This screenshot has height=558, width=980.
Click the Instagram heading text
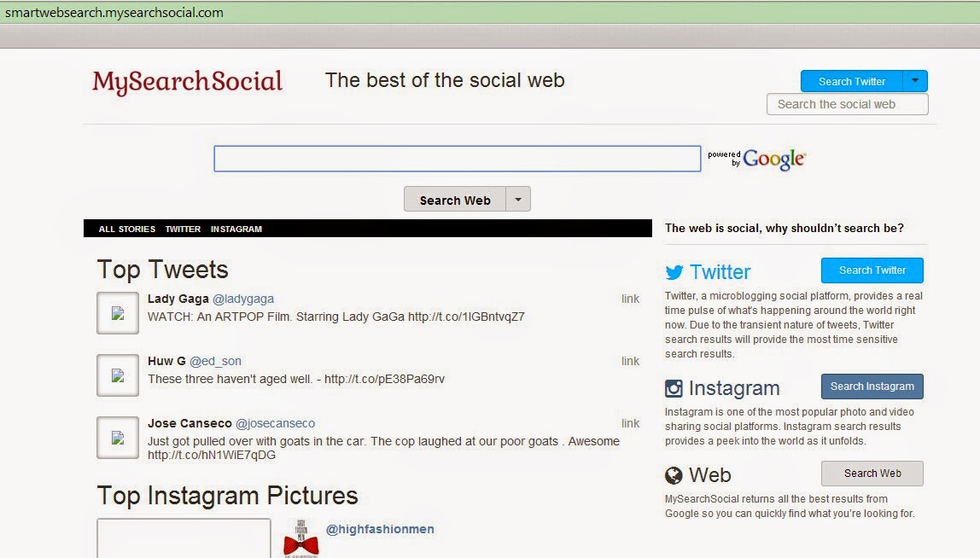coord(734,389)
